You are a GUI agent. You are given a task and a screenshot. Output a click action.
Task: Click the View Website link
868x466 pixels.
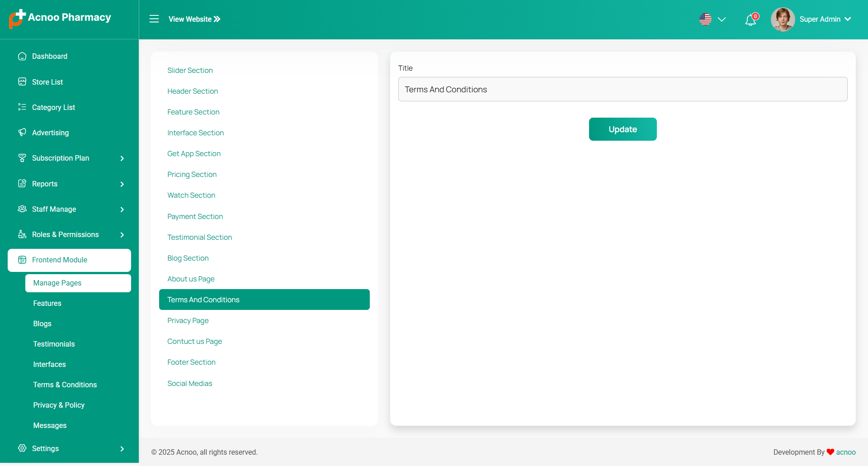coord(194,19)
